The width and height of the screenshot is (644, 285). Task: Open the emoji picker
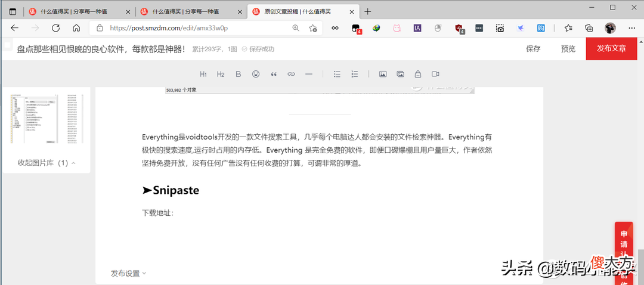[x=256, y=74]
